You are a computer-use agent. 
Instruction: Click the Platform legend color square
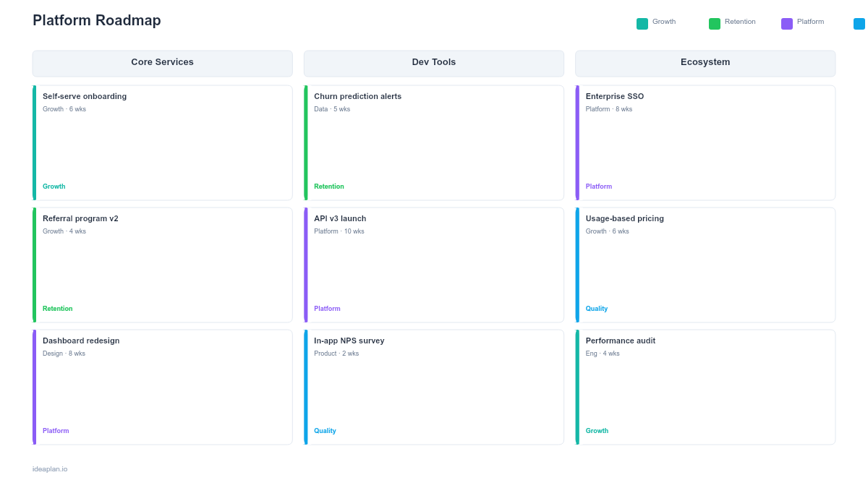coord(786,22)
